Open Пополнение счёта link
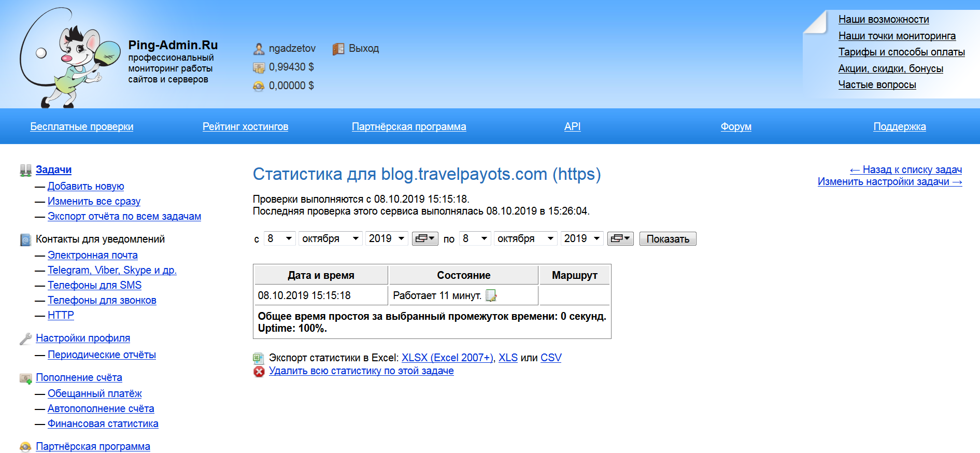Viewport: 980px width, 453px height. 79,377
